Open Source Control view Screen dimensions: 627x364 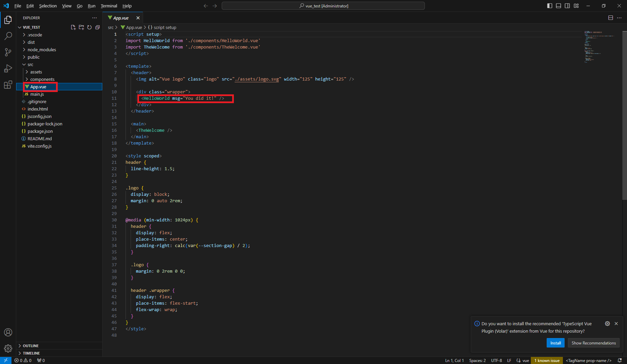8,52
